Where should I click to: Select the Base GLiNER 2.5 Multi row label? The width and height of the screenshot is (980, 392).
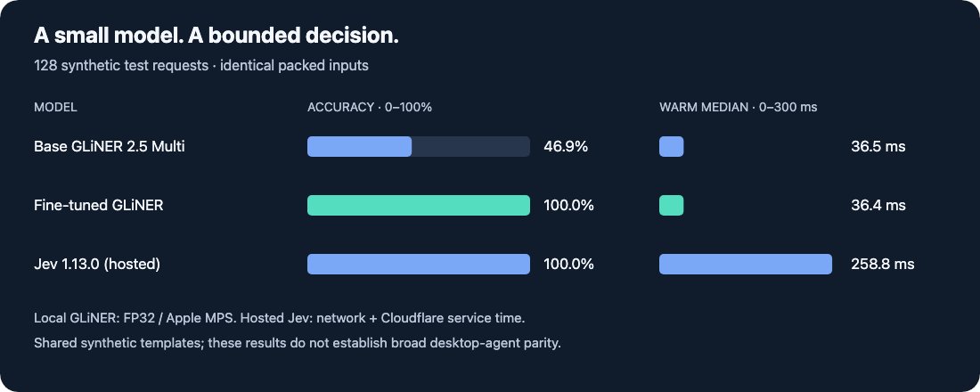(x=110, y=146)
